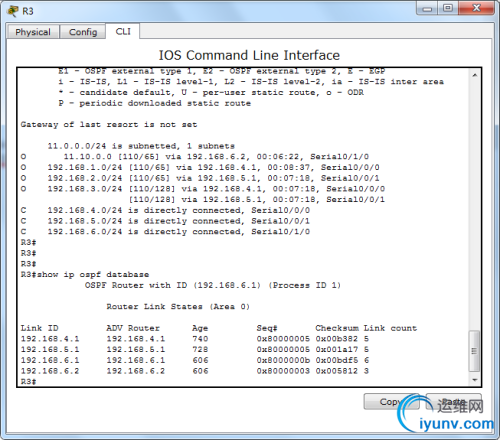Click the 'OSPF Router with ID (192.168.6.1)' line
Screen dimensions: 500x440
(x=213, y=285)
